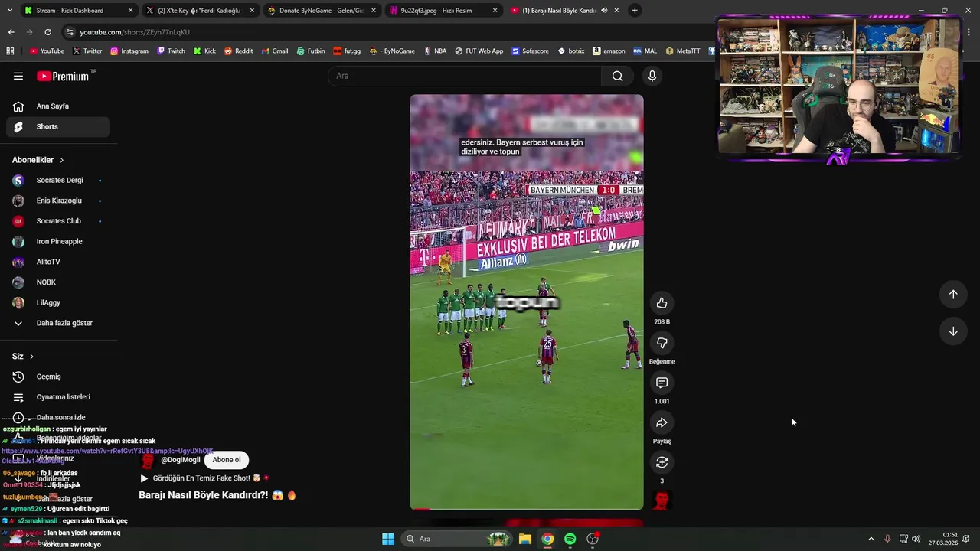
Task: Open Iron Pineapple channel
Action: [58, 242]
